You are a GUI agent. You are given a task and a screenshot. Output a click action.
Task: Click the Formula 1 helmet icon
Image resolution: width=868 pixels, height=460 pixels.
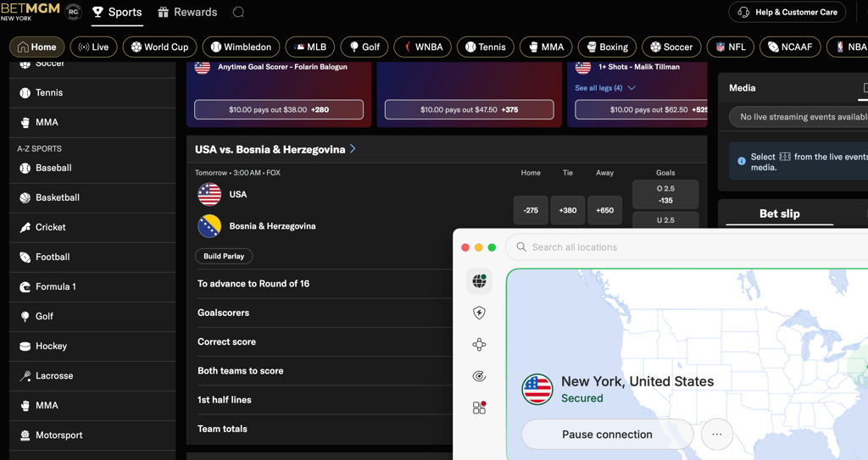pyautogui.click(x=25, y=286)
